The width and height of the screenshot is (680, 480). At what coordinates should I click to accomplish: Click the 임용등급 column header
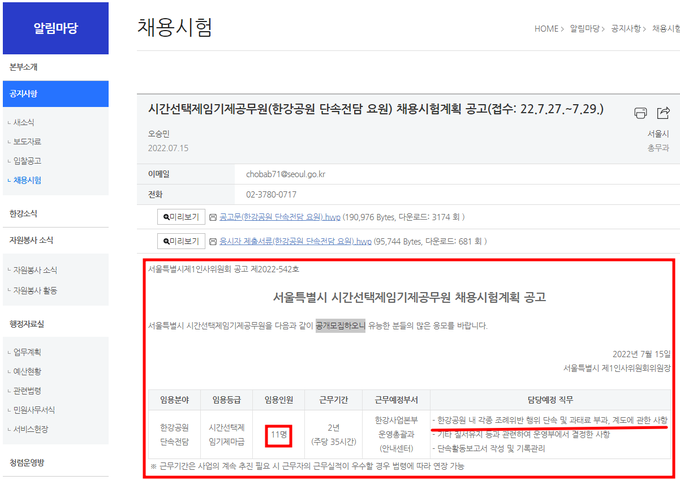[226, 400]
